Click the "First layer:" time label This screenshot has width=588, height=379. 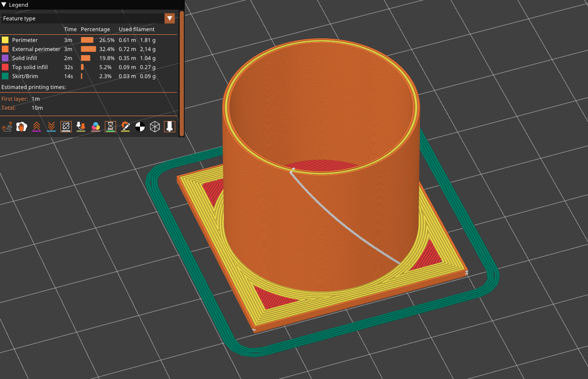pyautogui.click(x=14, y=98)
